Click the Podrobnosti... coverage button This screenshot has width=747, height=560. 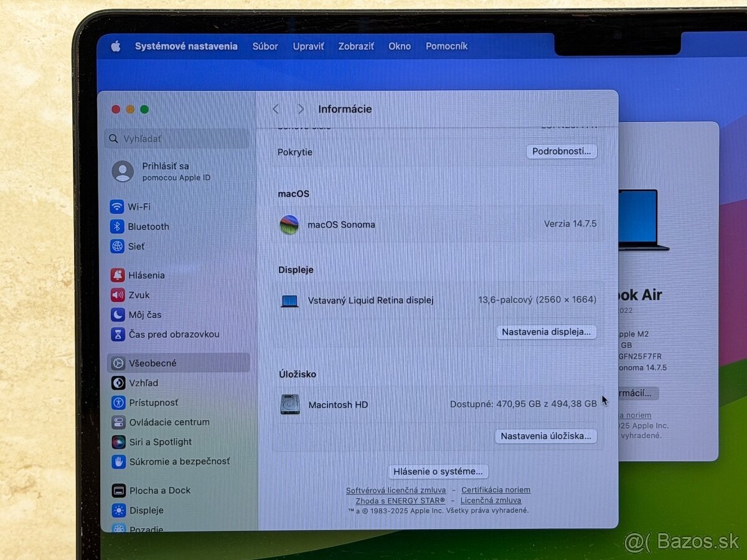point(561,152)
